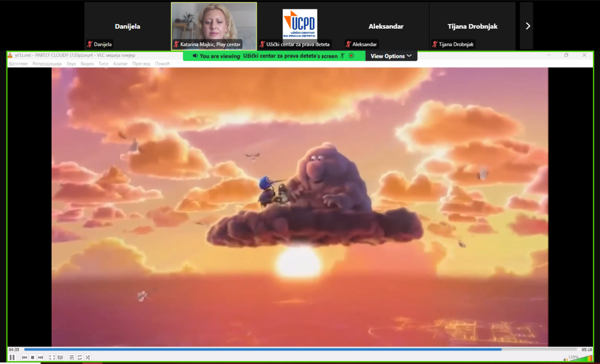This screenshot has width=600, height=364.
Task: Select Tijana Drobnjak's participant tile
Action: pos(472,26)
